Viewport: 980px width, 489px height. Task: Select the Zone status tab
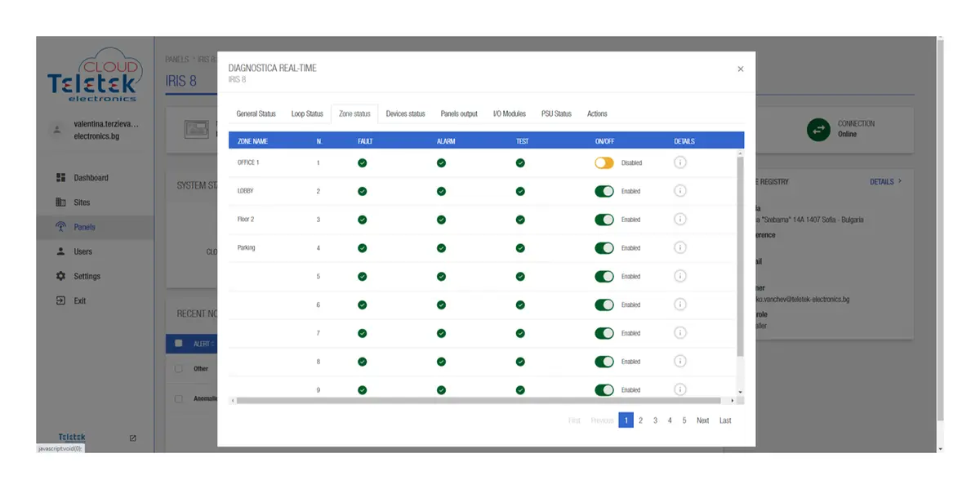pos(354,113)
